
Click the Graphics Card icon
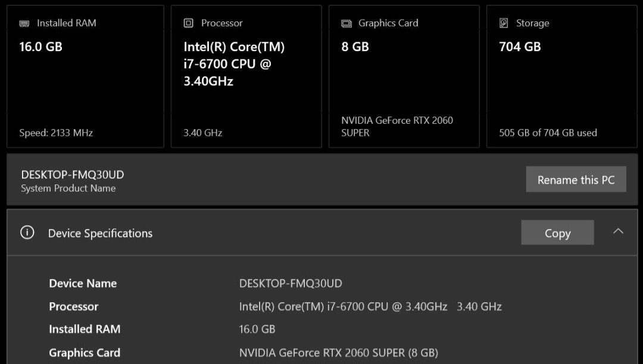(x=346, y=23)
